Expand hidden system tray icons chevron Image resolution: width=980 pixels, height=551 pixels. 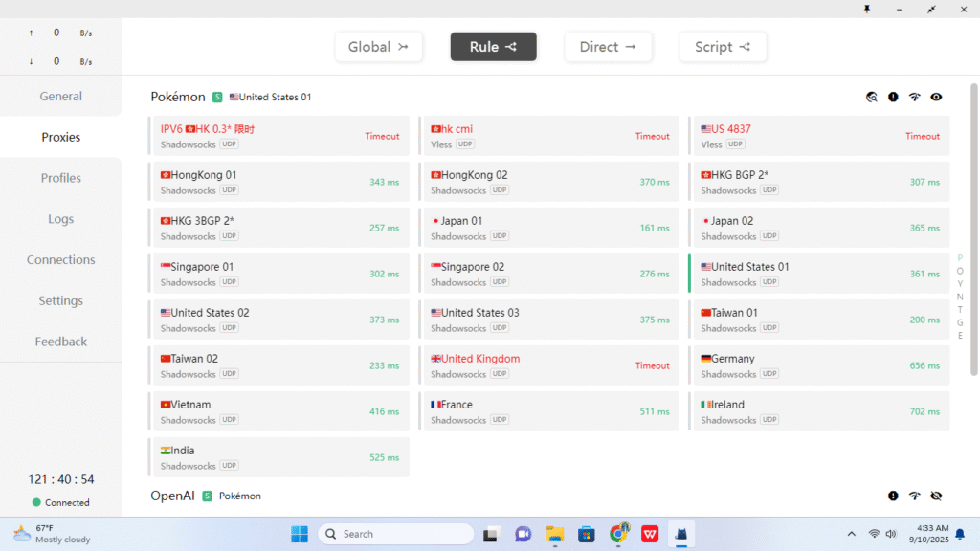click(851, 534)
